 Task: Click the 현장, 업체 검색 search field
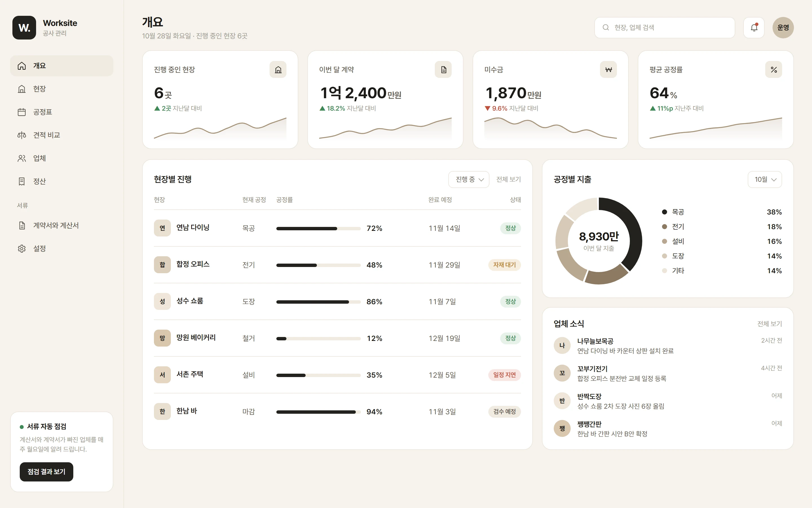pos(664,28)
